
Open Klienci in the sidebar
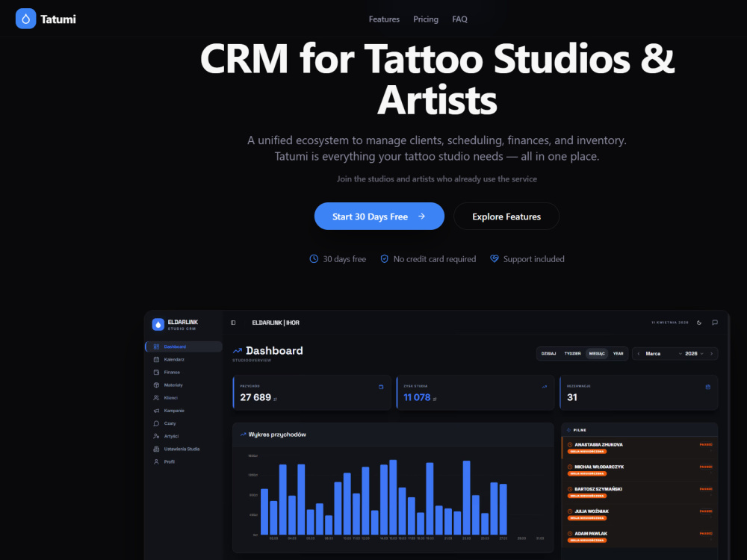tap(184, 398)
